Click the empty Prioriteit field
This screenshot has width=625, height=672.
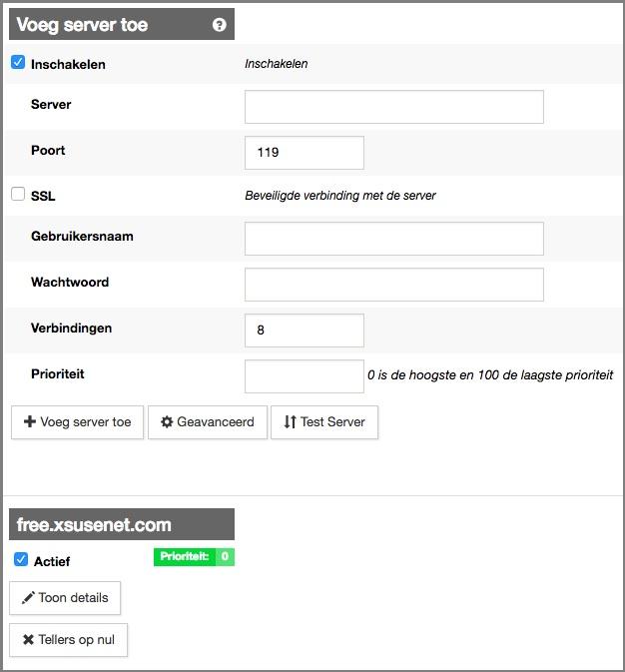pos(304,376)
